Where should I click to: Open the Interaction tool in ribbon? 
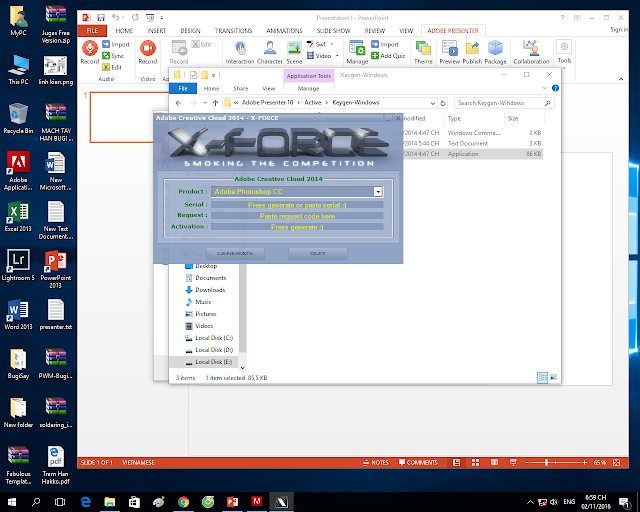coord(240,52)
